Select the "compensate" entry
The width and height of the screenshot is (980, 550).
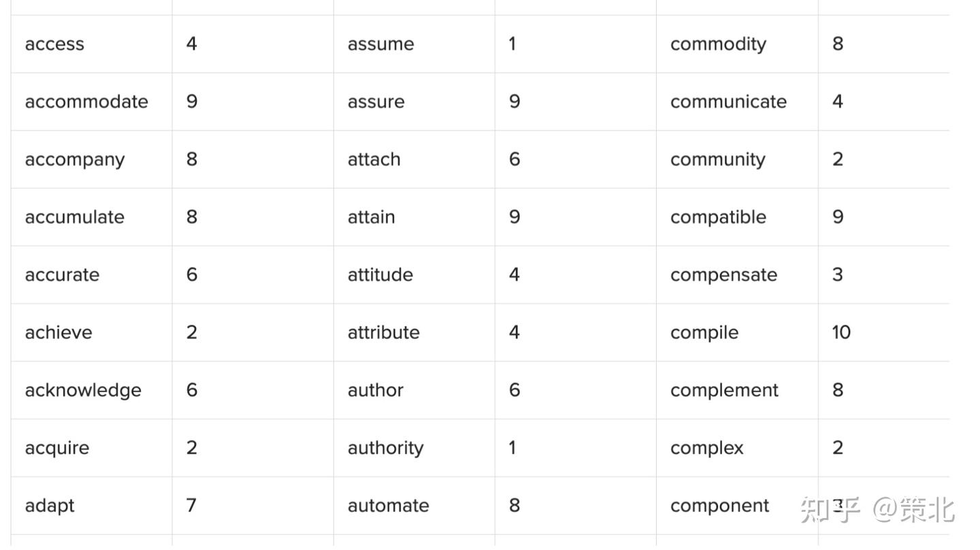(x=723, y=275)
